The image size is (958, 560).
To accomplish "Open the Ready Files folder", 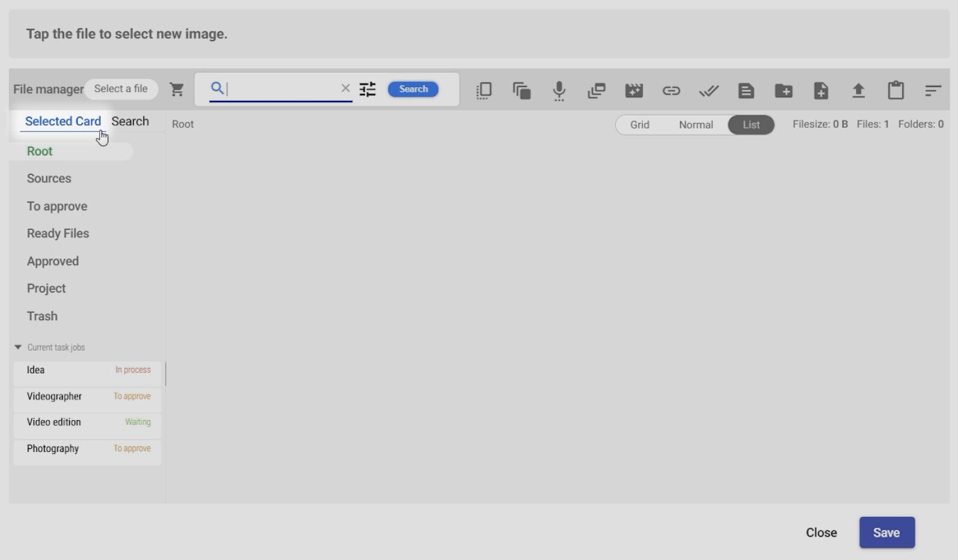I will [x=58, y=233].
